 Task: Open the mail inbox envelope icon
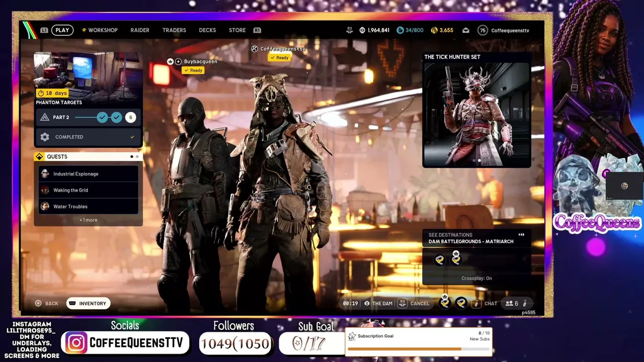tap(466, 30)
